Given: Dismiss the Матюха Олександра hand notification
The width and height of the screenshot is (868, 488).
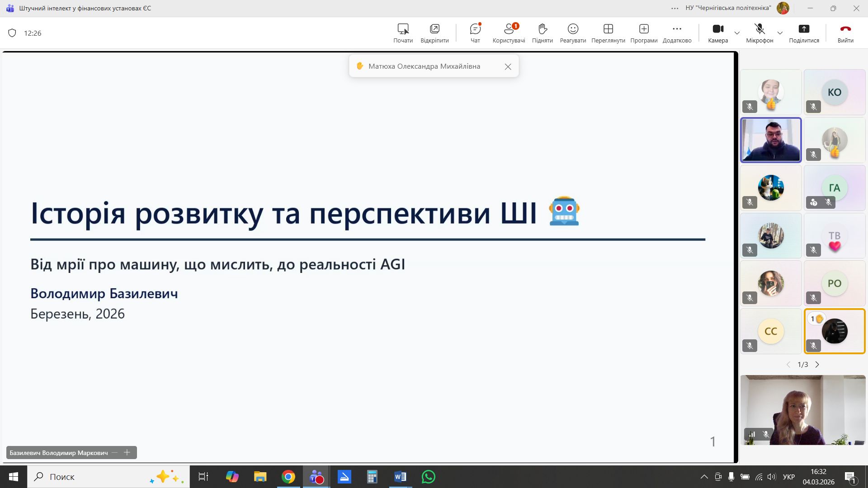Looking at the screenshot, I should click(x=508, y=66).
